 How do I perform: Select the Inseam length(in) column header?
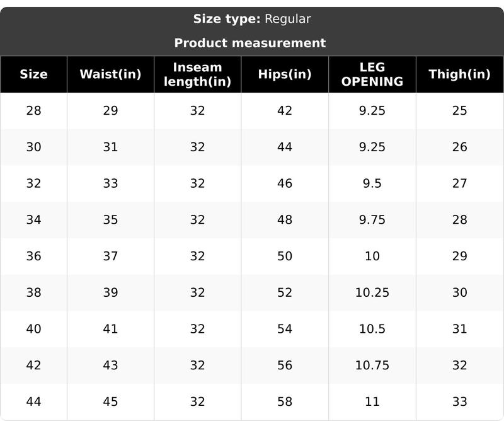click(197, 74)
